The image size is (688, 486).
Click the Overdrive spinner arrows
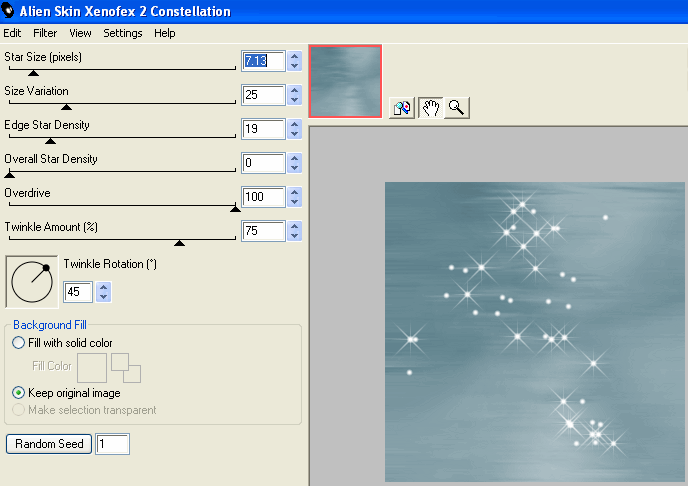(x=294, y=197)
